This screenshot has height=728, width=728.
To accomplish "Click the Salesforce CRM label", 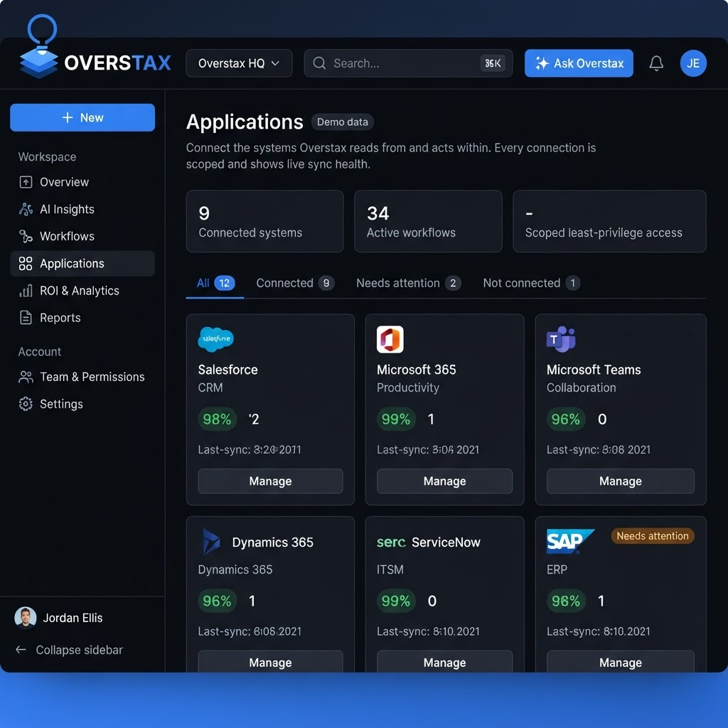I will [210, 387].
